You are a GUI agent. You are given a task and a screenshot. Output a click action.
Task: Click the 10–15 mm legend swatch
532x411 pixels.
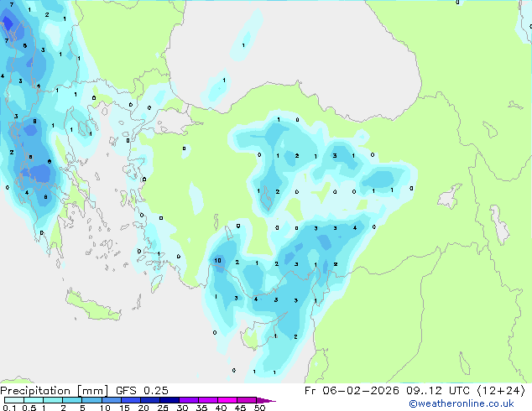click(111, 400)
